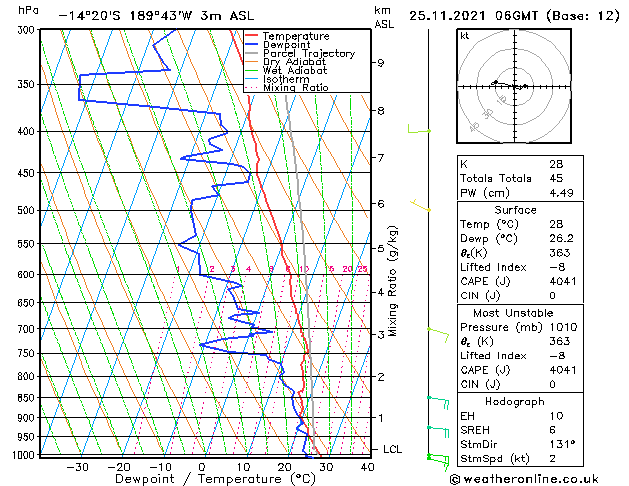Click the Dewpoint / Temperature axis label
This screenshot has width=629, height=486.
(x=204, y=479)
